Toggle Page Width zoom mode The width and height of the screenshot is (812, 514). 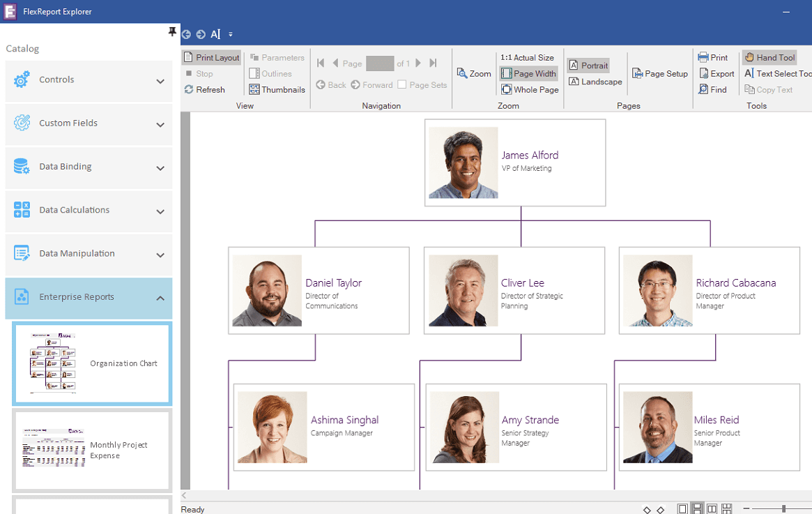click(x=529, y=73)
